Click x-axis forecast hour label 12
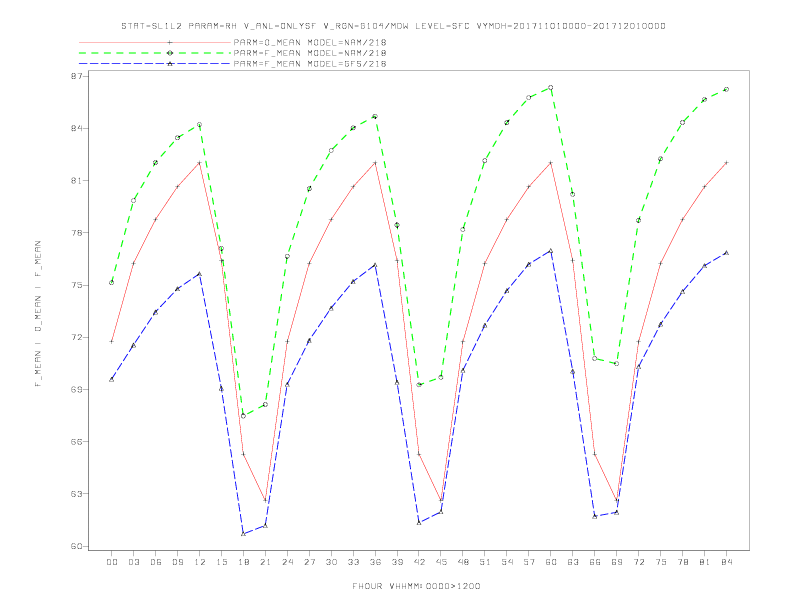Viewport: 792px width, 612px height. [x=200, y=562]
